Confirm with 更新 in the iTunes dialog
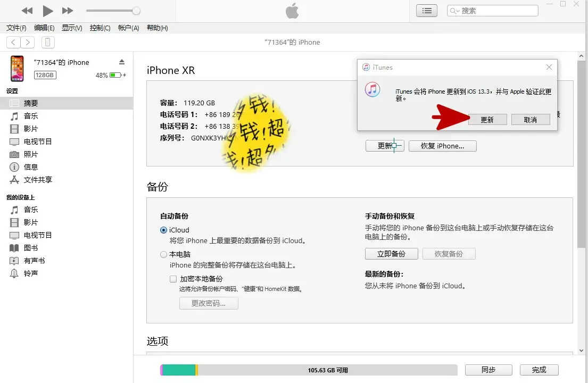588x383 pixels. [487, 120]
